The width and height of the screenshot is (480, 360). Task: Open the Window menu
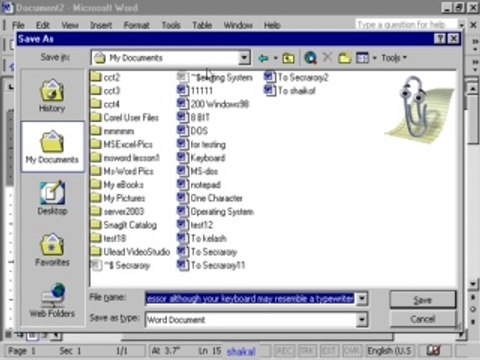[x=238, y=25]
